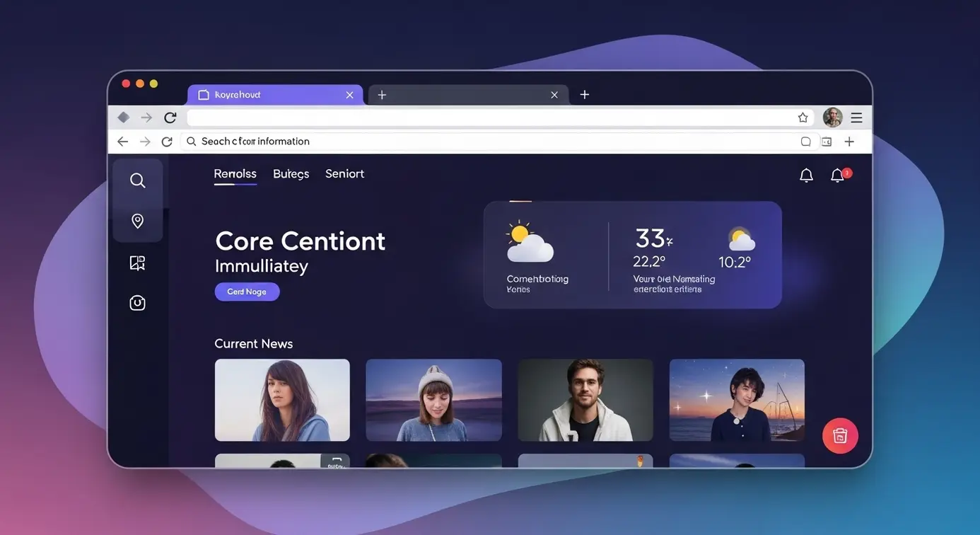
Task: Open the notification bell with the red badge
Action: (x=839, y=175)
